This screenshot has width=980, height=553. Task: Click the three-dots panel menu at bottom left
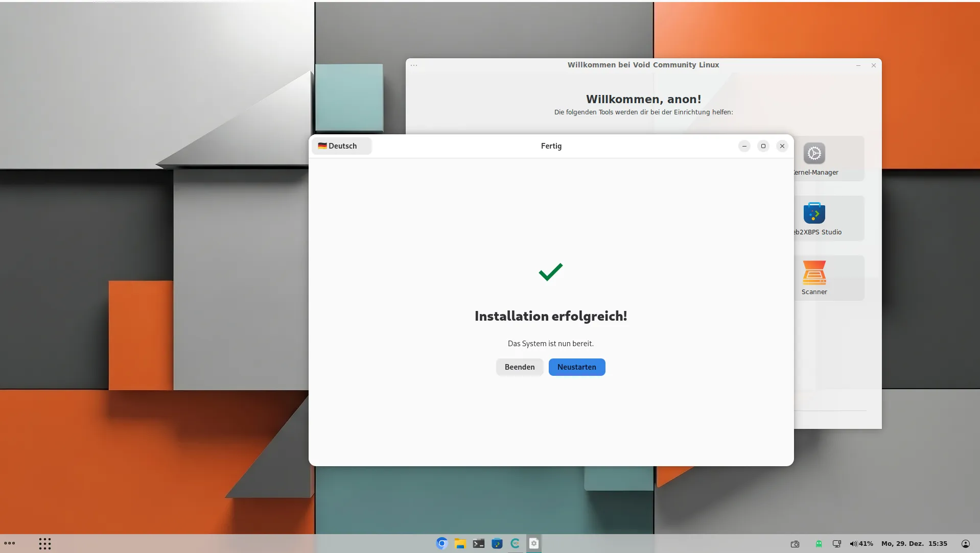pyautogui.click(x=10, y=543)
